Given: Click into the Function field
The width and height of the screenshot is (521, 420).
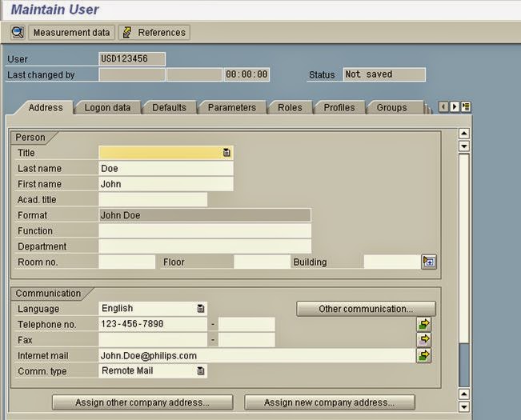Looking at the screenshot, I should (x=205, y=230).
